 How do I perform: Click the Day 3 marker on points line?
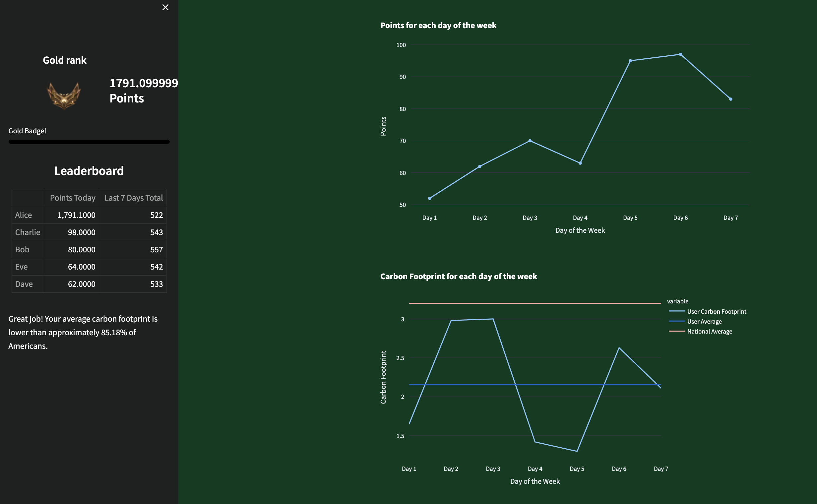[x=530, y=141]
